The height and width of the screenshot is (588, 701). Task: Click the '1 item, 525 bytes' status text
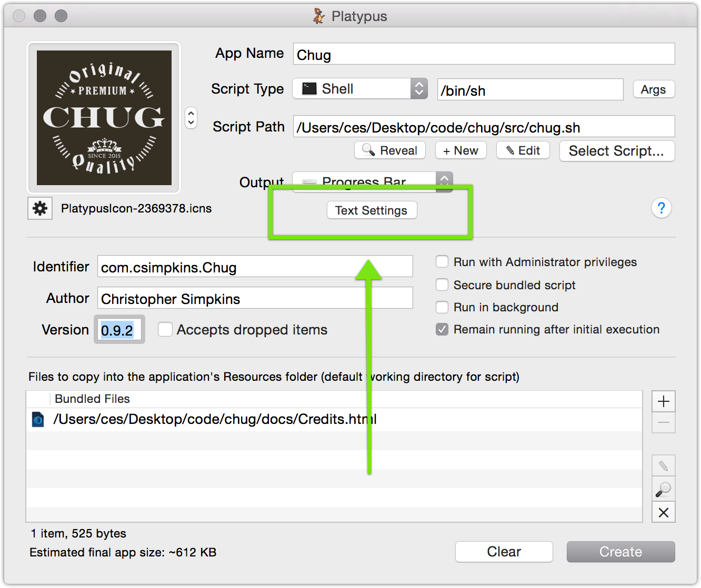coord(78,533)
